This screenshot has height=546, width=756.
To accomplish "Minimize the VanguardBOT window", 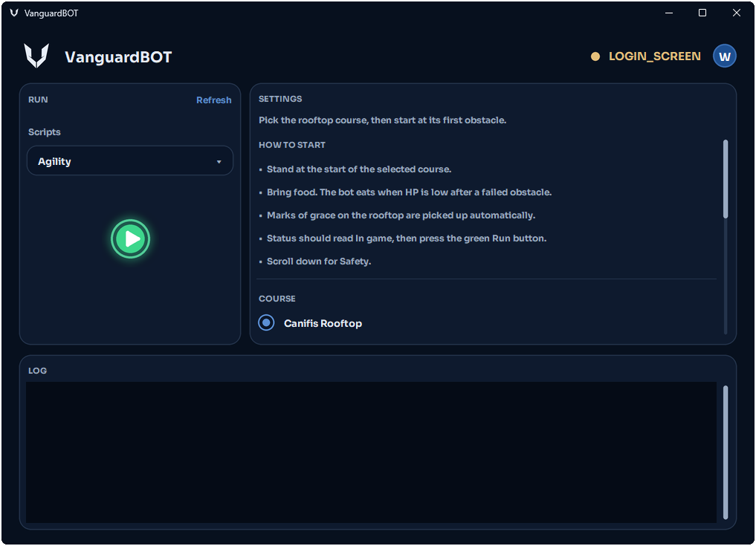I will pos(669,13).
